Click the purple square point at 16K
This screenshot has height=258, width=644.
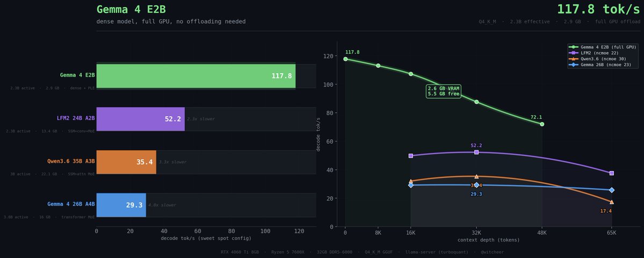click(411, 156)
